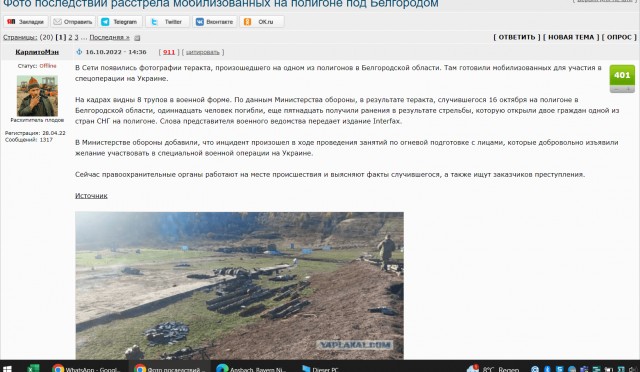Viewport: 640px width, 372px height.
Task: Start a НОВАЯ ТЕМА
Action: (x=571, y=37)
